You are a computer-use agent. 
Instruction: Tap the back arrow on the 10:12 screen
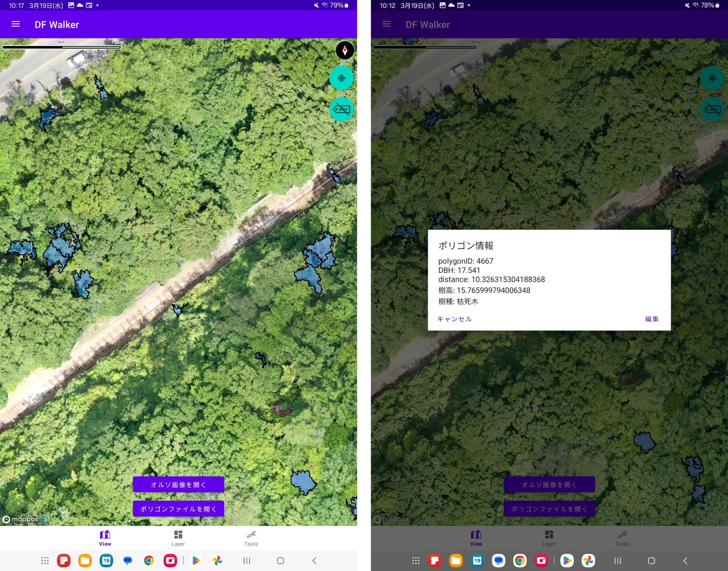tap(685, 560)
